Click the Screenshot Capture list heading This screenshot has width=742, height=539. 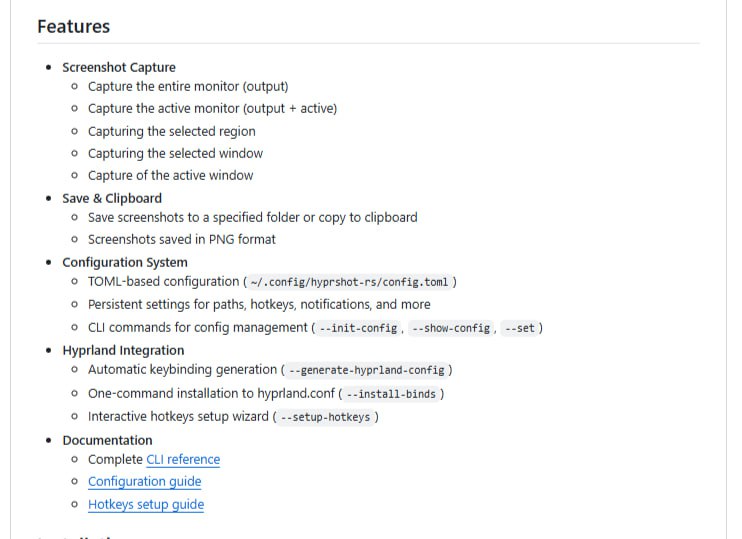click(x=118, y=68)
